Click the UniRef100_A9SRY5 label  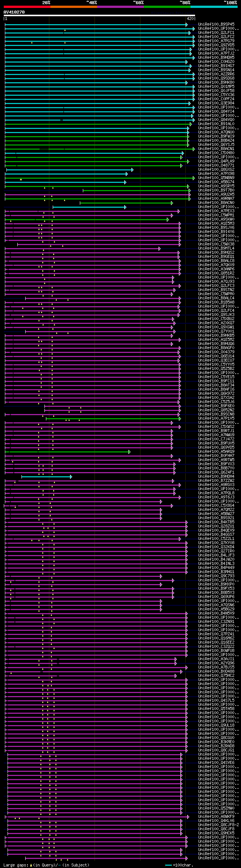(x=217, y=186)
